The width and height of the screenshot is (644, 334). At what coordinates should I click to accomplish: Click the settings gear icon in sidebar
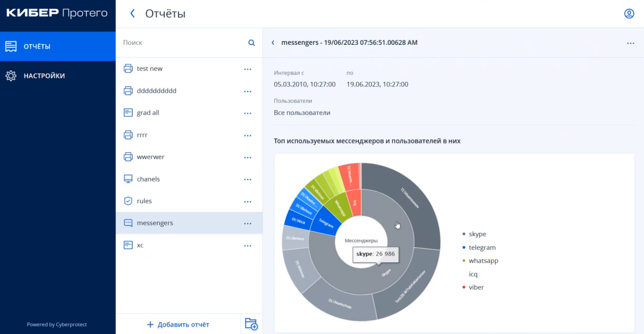click(x=11, y=76)
